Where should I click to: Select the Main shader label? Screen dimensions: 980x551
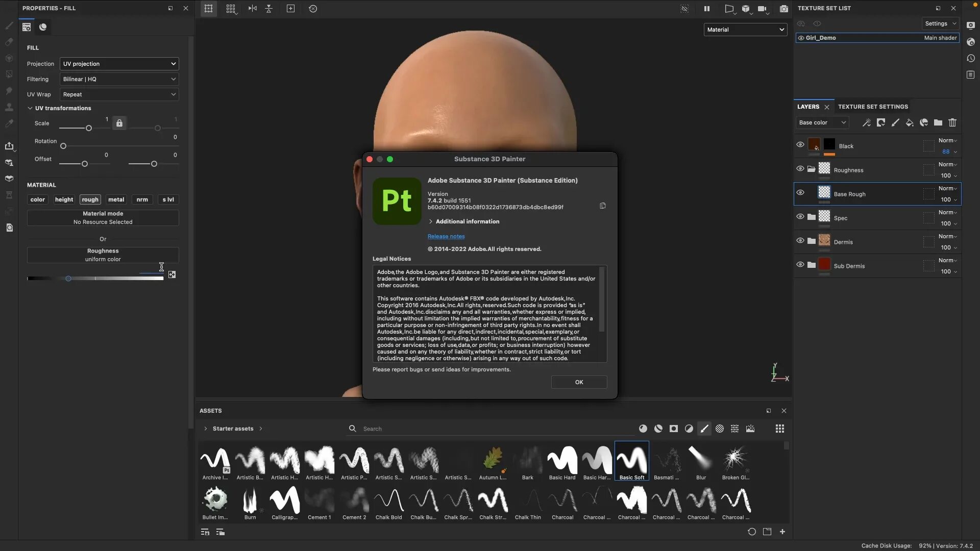940,38
